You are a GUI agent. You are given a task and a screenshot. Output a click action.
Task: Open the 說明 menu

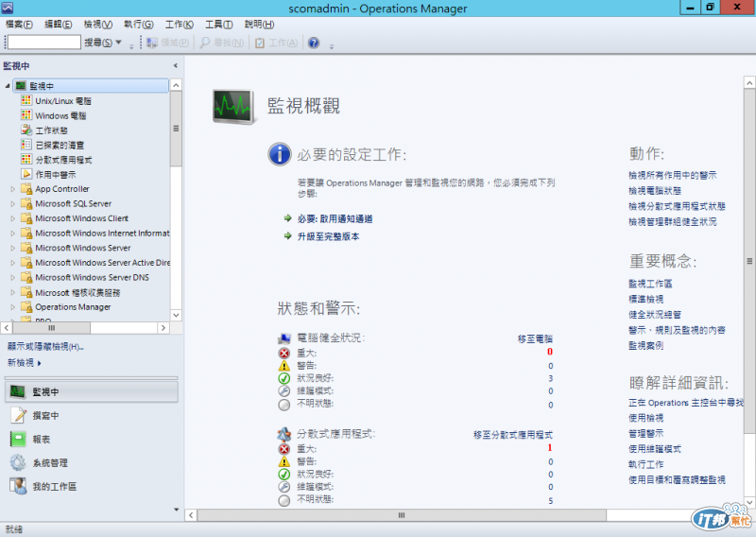(x=259, y=25)
